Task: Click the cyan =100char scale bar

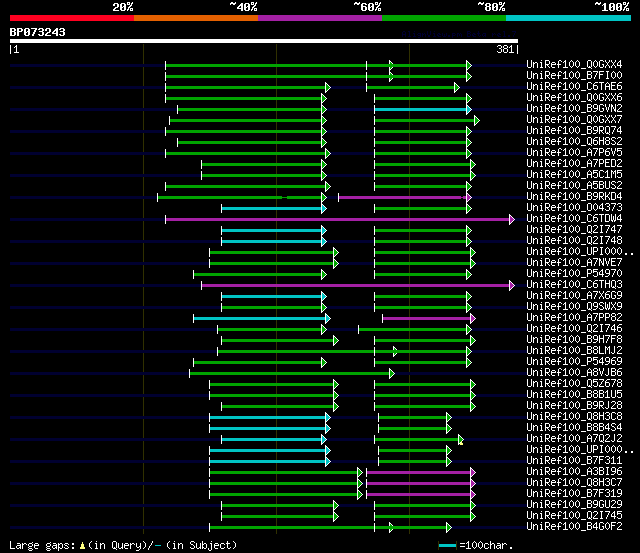Action: [x=447, y=545]
